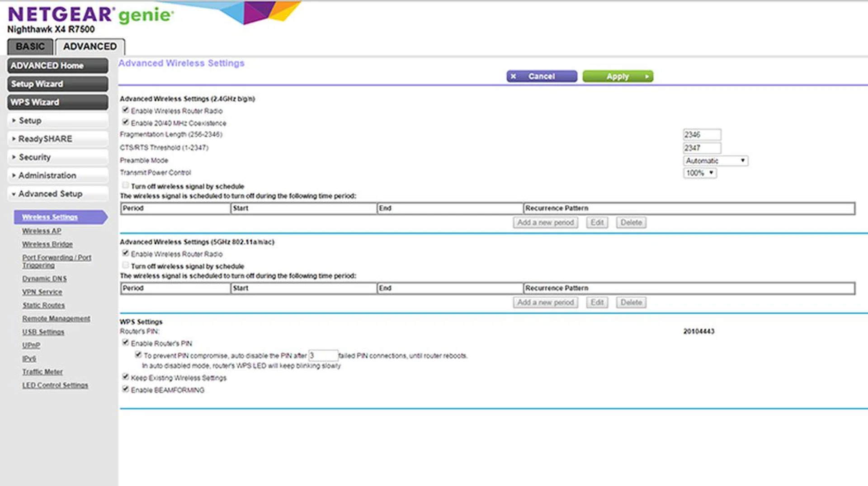Uncheck Enable 20/40 MHz Coexistence
The height and width of the screenshot is (486, 868).
pos(126,122)
